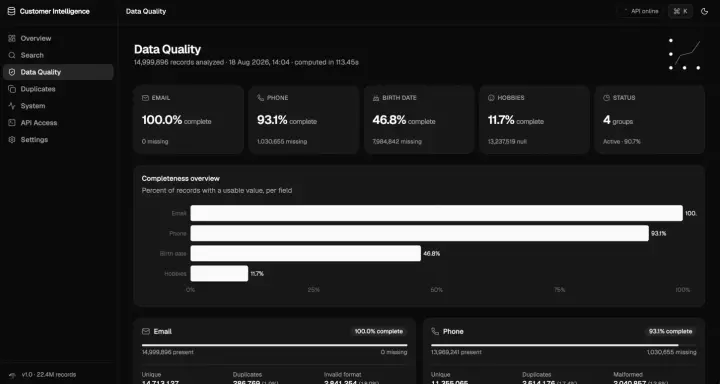Viewport: 720px width, 384px height.
Task: Click the Search magnifier icon in sidebar
Action: click(x=12, y=55)
